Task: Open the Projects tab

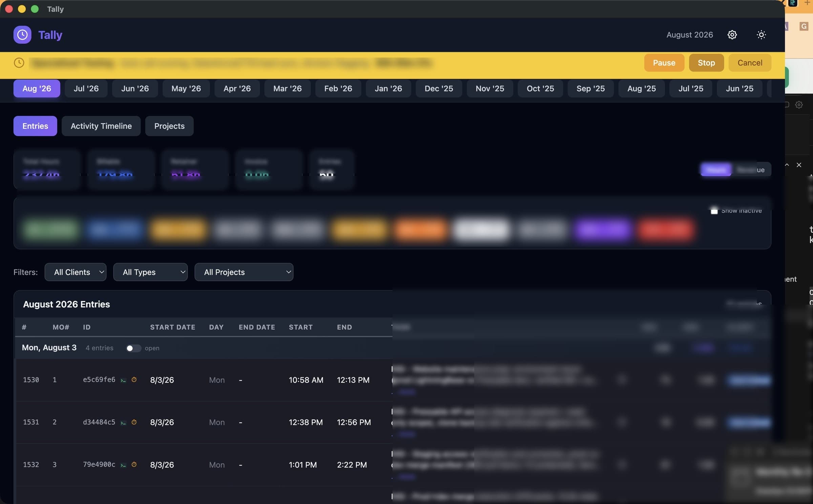Action: (169, 126)
